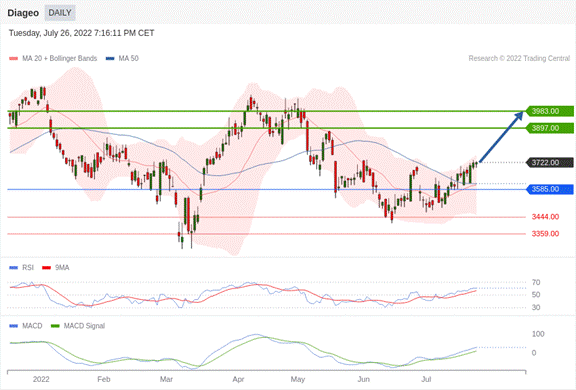The image size is (576, 390).
Task: Click the 'RSI' legend label
Action: pos(28,268)
